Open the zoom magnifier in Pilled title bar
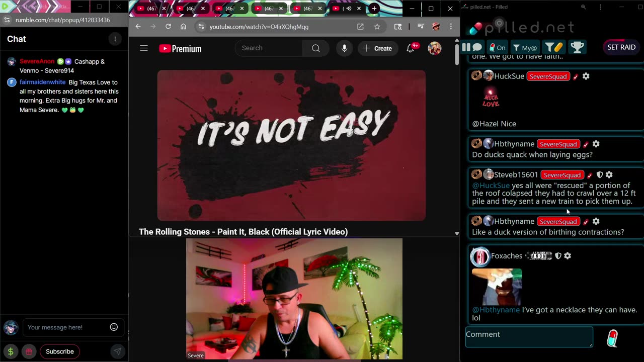The height and width of the screenshot is (362, 644). coord(583,7)
